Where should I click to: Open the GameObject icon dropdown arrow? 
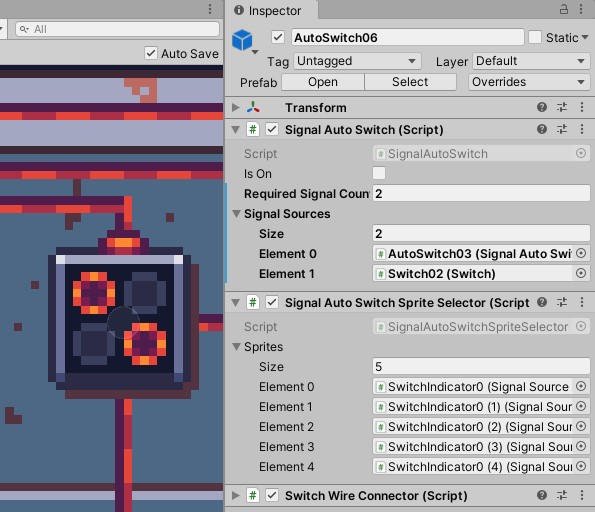pyautogui.click(x=255, y=52)
